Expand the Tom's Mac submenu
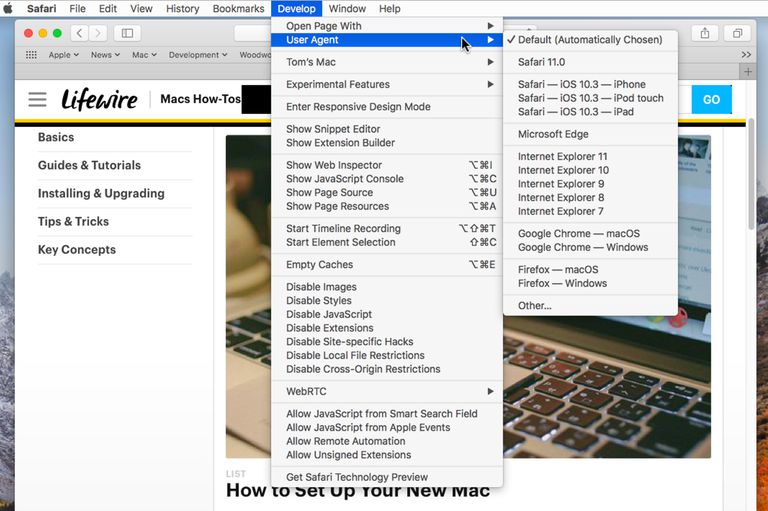This screenshot has width=768, height=511. coord(387,62)
